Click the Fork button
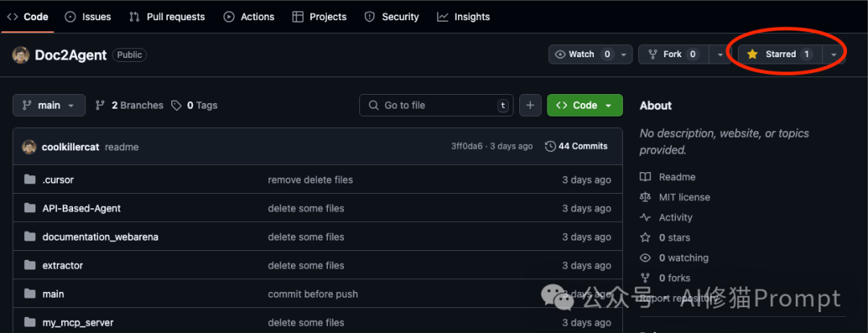Image resolution: width=868 pixels, height=333 pixels. click(x=674, y=55)
